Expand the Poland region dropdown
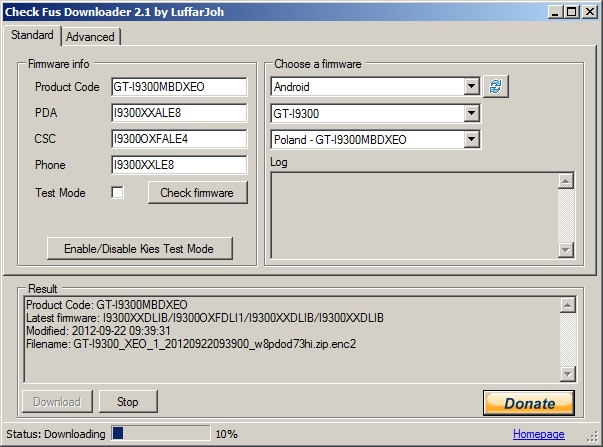603x447 pixels. [471, 139]
